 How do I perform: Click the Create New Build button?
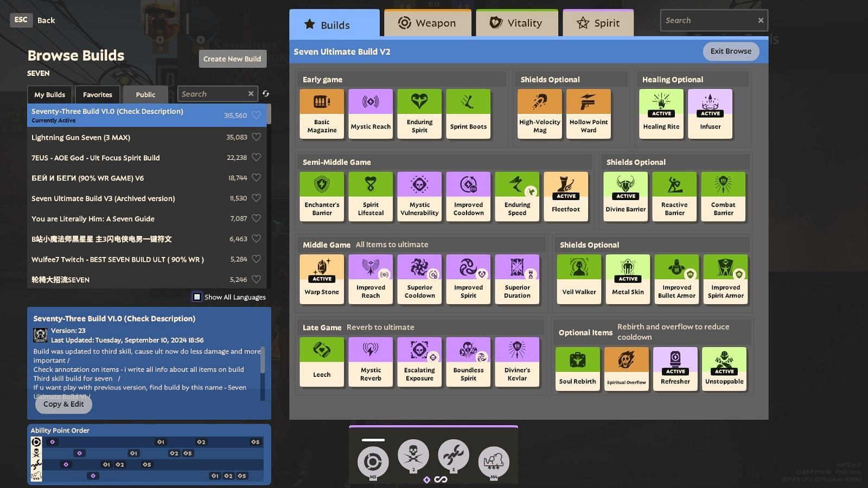tap(232, 59)
